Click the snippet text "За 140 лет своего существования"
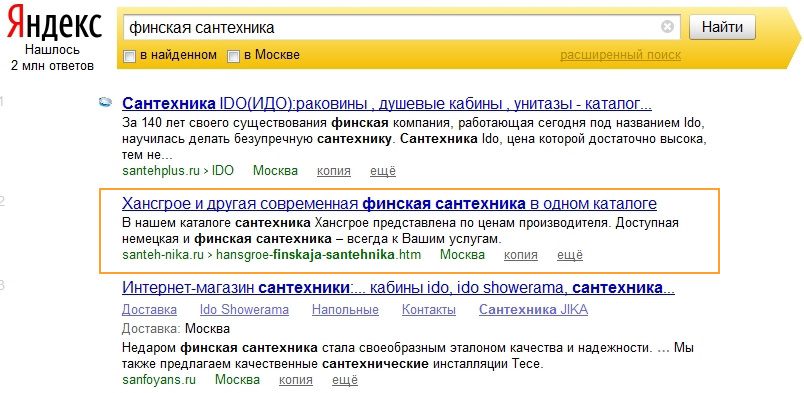This screenshot has width=804, height=393. click(225, 124)
